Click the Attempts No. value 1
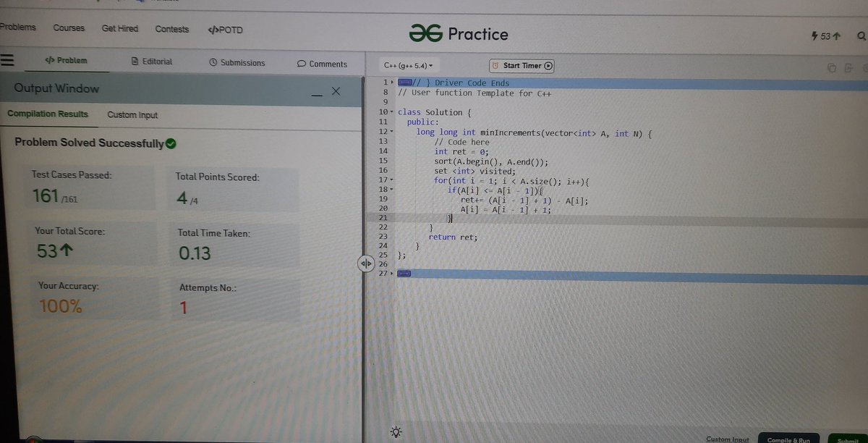This screenshot has width=868, height=443. click(x=184, y=308)
